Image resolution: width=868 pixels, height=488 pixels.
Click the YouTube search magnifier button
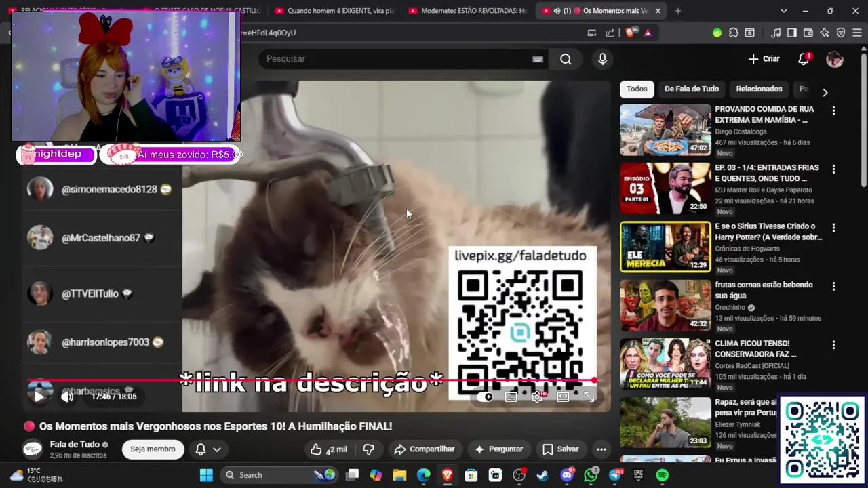coord(566,59)
